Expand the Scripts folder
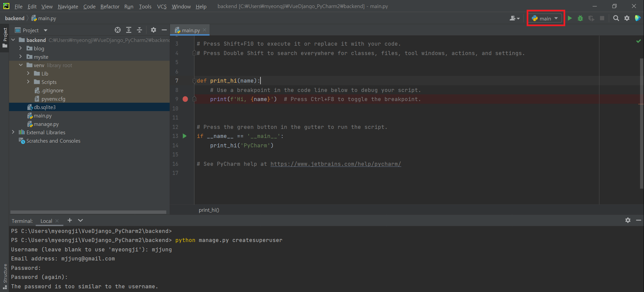The image size is (644, 292). coord(28,82)
